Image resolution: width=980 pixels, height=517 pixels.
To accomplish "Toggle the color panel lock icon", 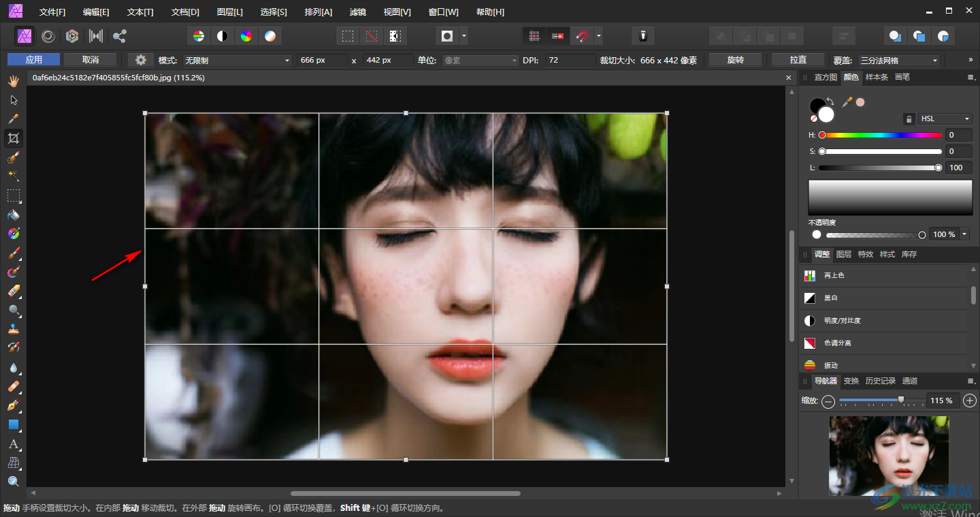I will point(909,119).
